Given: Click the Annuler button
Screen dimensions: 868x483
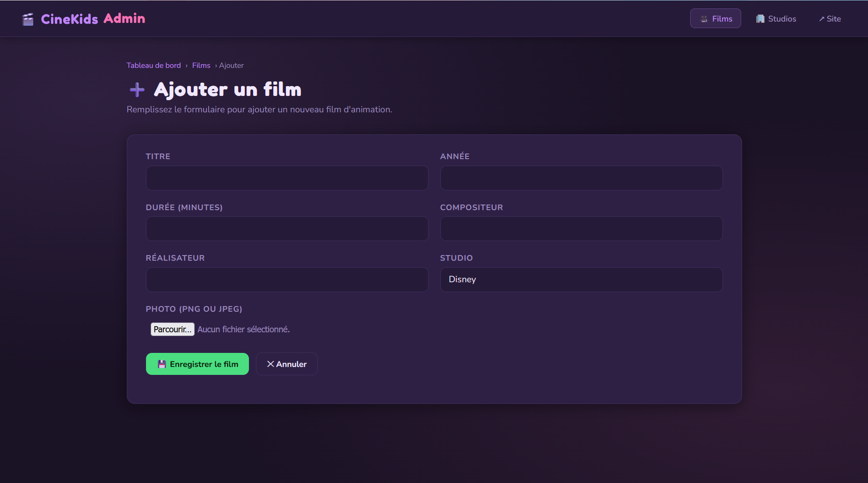Looking at the screenshot, I should pyautogui.click(x=286, y=364).
